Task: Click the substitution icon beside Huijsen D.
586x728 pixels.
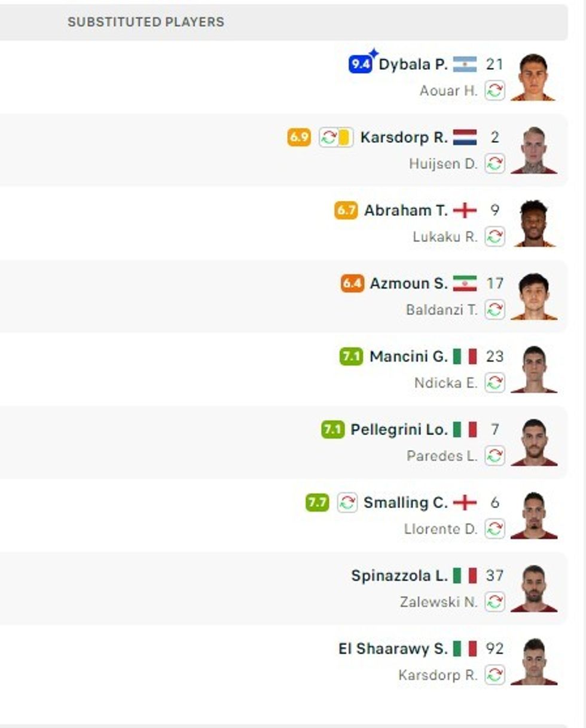Action: (x=495, y=164)
